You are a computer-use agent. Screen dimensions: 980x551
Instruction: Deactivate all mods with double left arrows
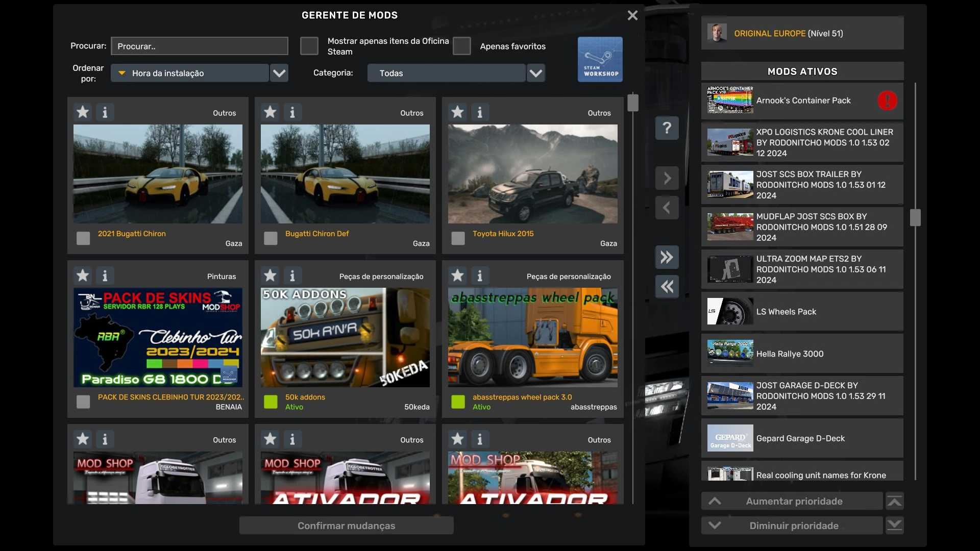pos(667,287)
